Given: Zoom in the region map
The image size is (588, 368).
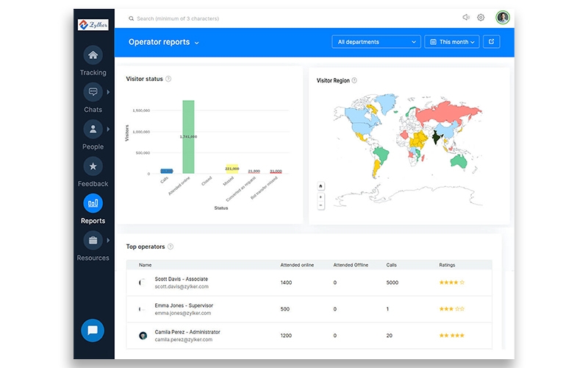Looking at the screenshot, I should point(320,197).
